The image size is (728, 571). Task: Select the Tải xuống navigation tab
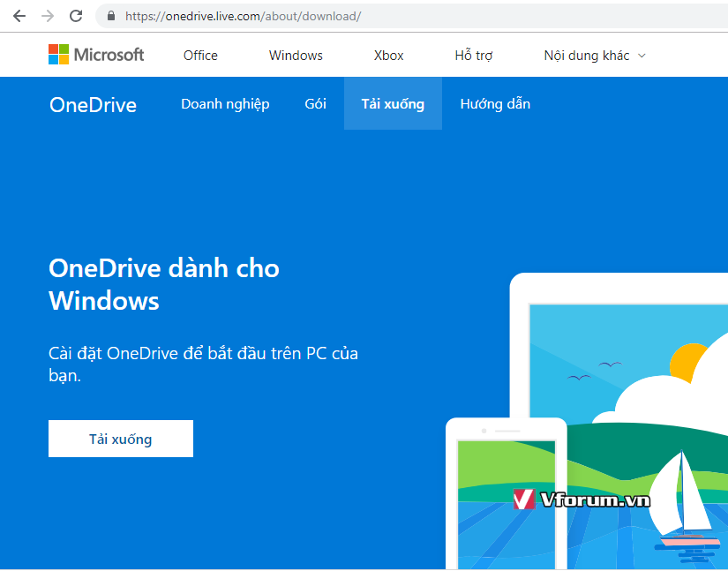(393, 103)
